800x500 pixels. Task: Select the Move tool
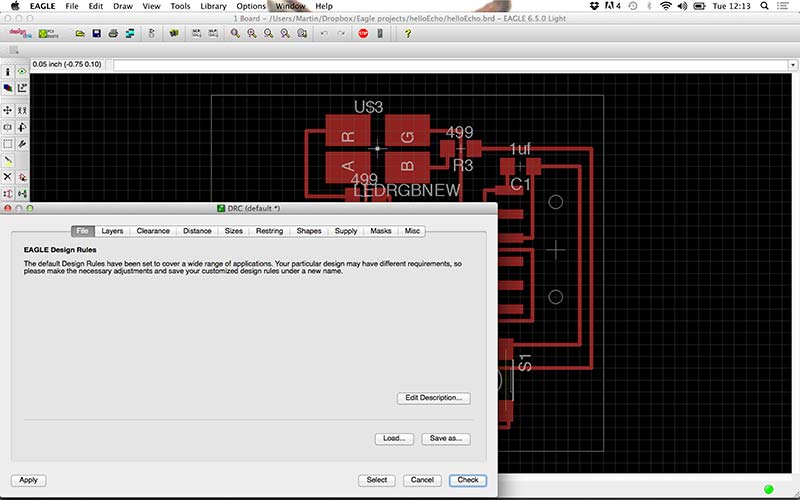(x=8, y=110)
